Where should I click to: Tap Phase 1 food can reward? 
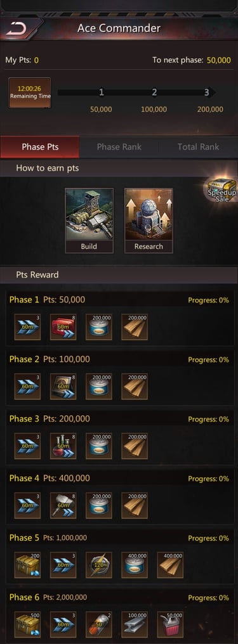[98, 327]
